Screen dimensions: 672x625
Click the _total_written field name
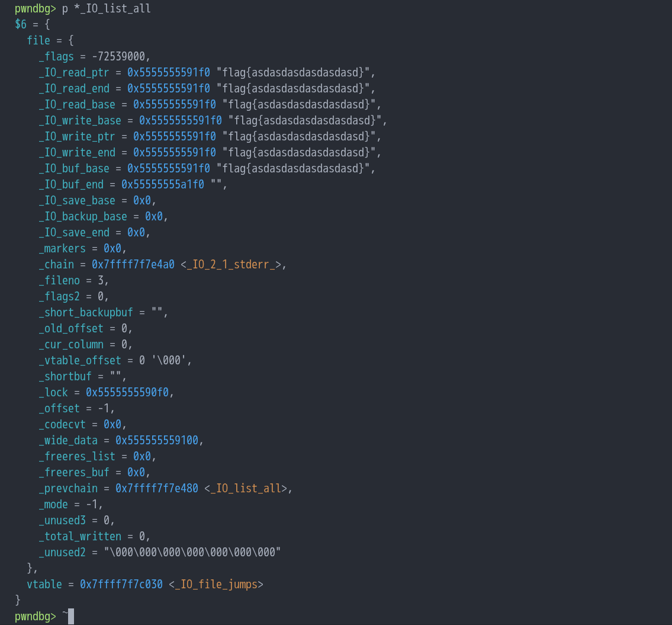[x=80, y=537]
